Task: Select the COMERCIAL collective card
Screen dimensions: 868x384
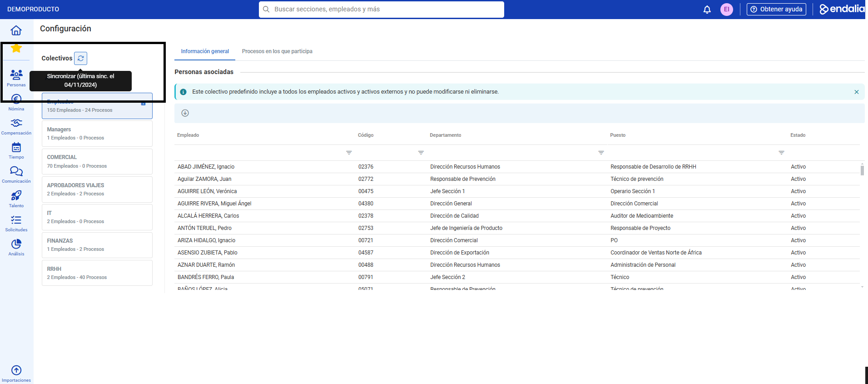Action: [x=97, y=161]
